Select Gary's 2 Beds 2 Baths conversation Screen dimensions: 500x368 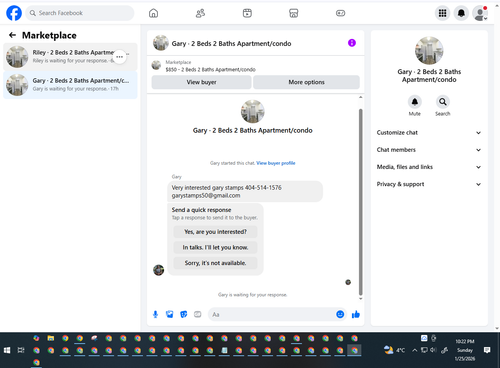tap(70, 85)
